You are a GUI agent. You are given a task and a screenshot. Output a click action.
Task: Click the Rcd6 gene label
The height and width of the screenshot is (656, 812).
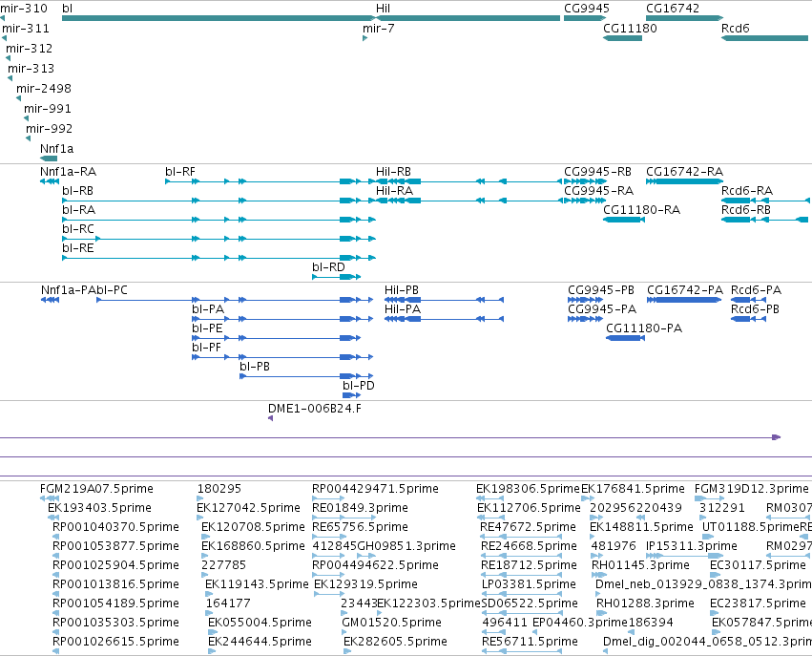(736, 29)
